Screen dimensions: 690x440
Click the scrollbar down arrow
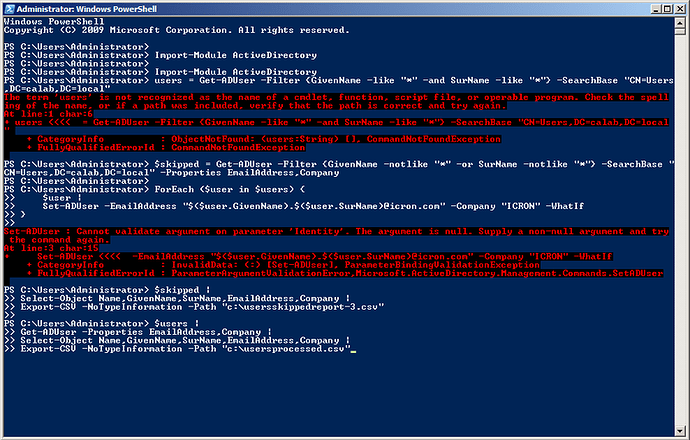pos(680,430)
